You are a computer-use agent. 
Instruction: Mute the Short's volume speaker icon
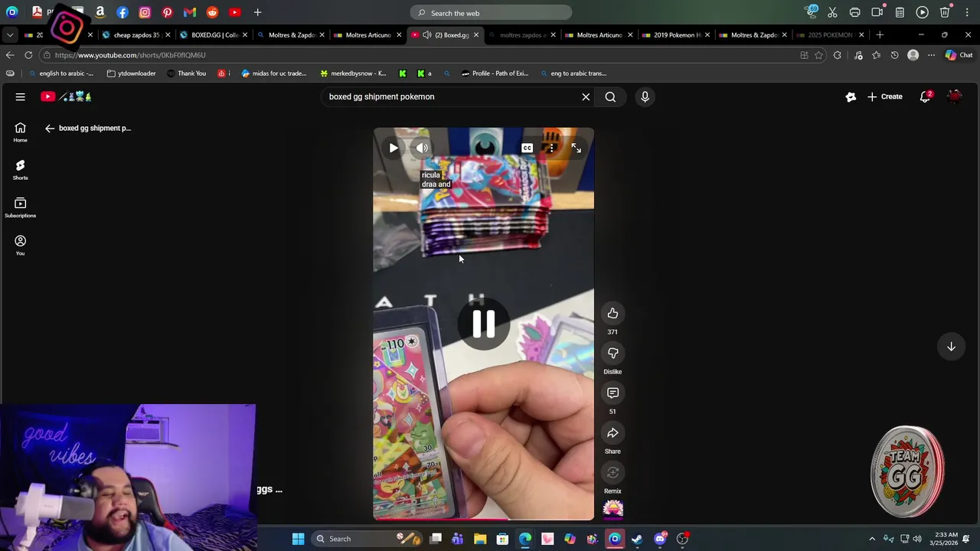point(422,148)
